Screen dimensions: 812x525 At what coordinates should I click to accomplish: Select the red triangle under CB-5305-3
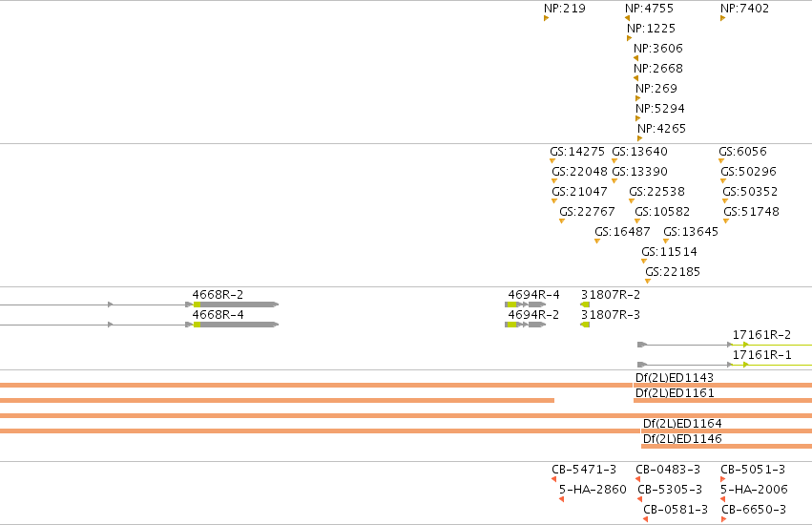coord(639,499)
